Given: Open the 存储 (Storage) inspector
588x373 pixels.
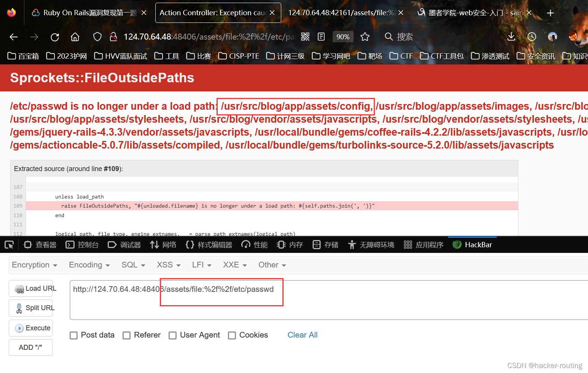Looking at the screenshot, I should pos(325,245).
